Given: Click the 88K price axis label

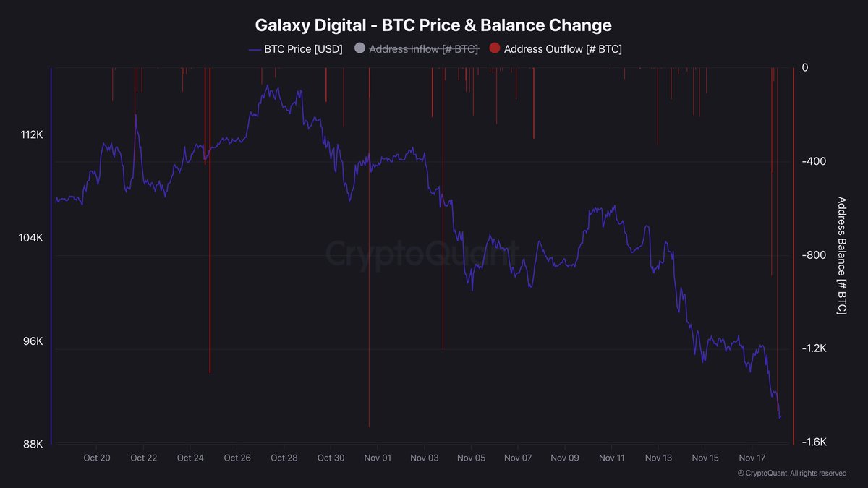Looking at the screenshot, I should coord(33,445).
